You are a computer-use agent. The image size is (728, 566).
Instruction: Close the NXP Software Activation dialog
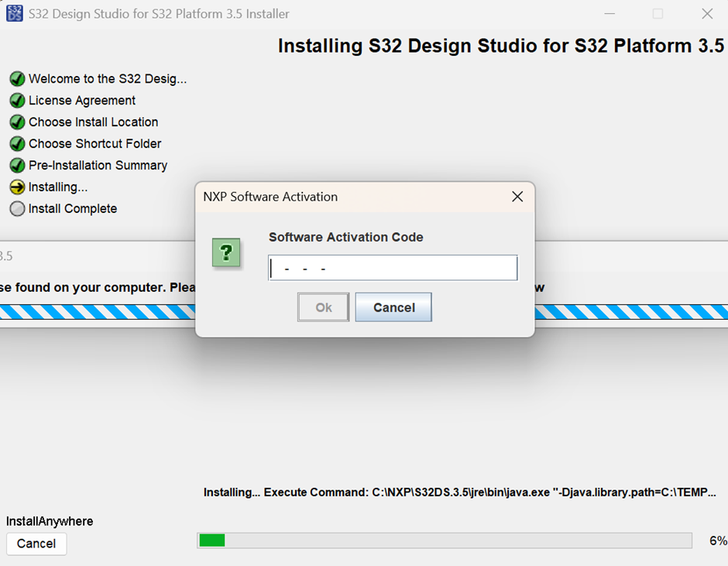point(517,197)
